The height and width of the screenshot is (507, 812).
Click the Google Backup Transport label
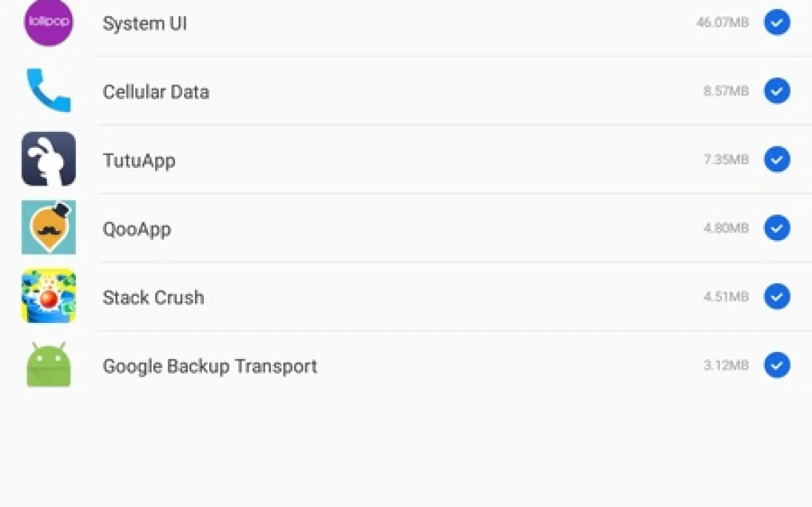(210, 366)
